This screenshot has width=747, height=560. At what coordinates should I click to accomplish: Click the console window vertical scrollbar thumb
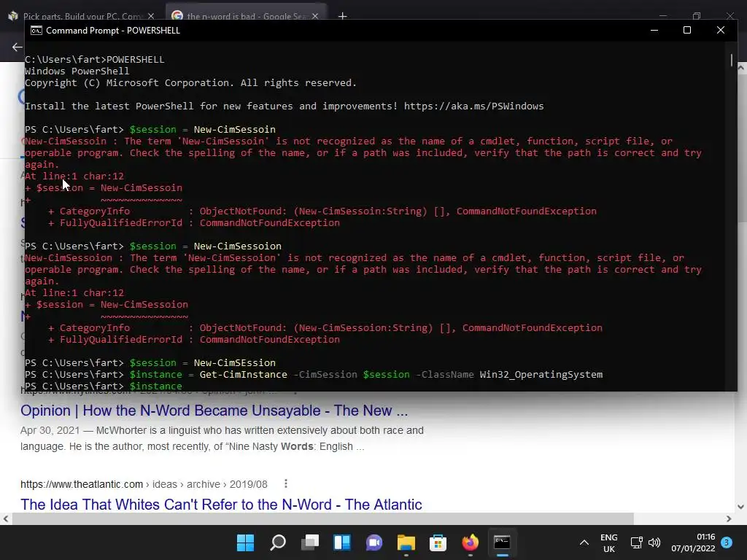(x=731, y=61)
